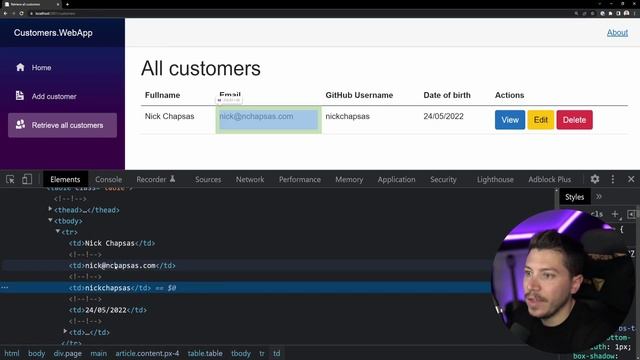Select the td nickchapsas node
Viewport: 640px width, 360px height.
click(x=109, y=287)
